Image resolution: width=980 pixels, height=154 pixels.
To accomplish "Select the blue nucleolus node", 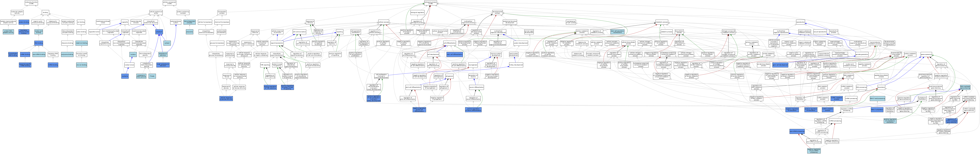I will tap(125, 76).
